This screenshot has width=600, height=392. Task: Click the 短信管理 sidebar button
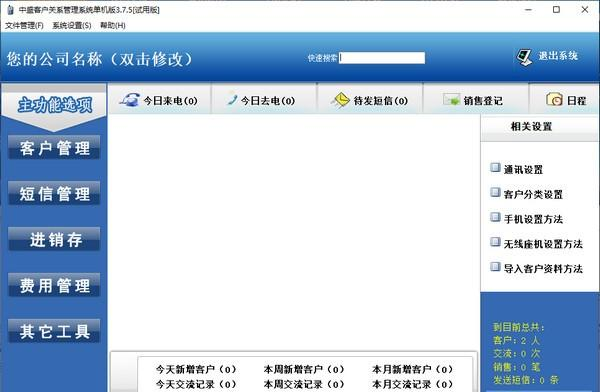pos(54,194)
